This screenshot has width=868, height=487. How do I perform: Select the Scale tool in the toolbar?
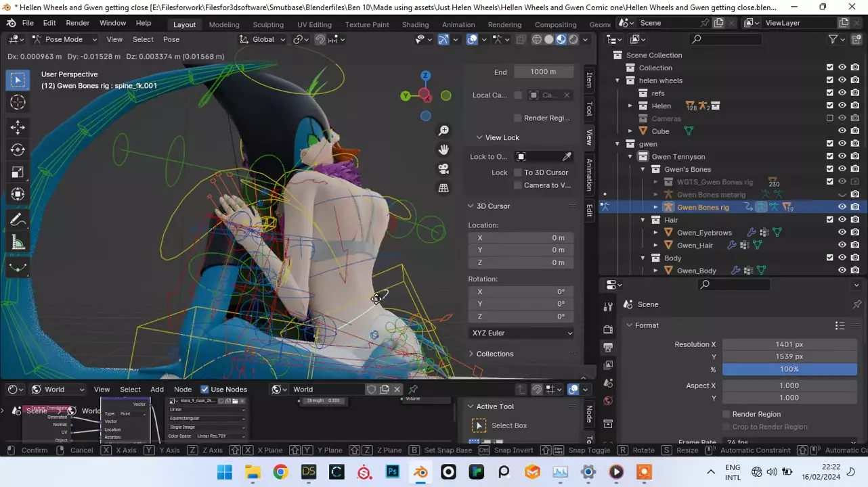click(18, 172)
